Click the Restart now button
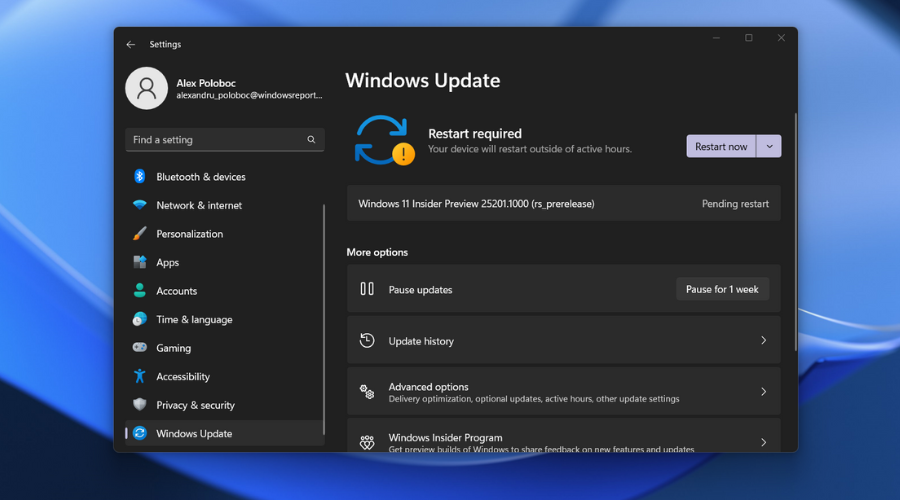This screenshot has height=500, width=900. tap(721, 146)
